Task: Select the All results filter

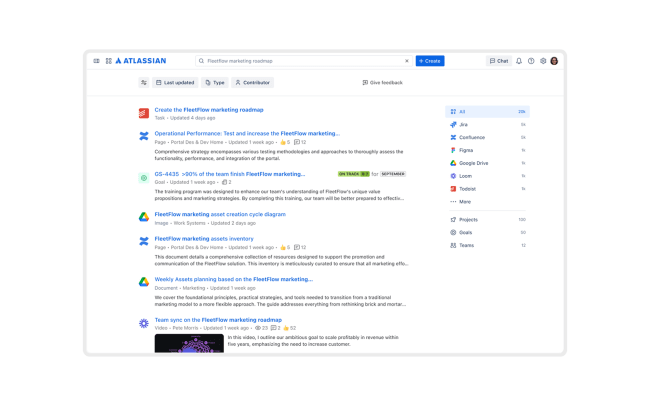Action: tap(488, 112)
